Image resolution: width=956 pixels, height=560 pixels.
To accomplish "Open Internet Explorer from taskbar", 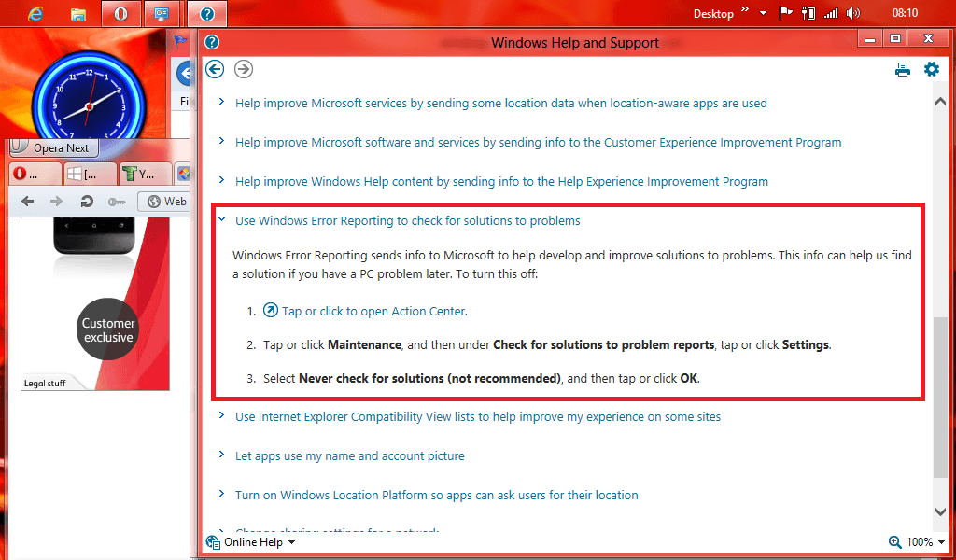I will coord(36,13).
